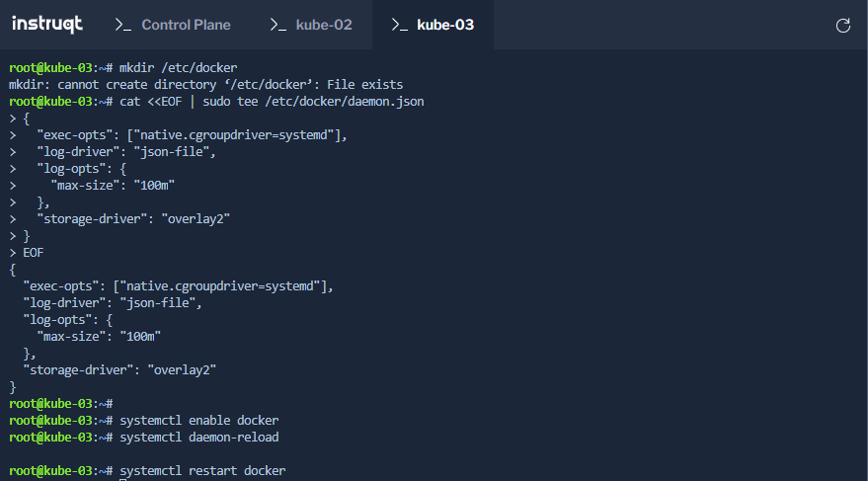Open the kube-02 terminal tab
Viewport: 868px width, 481px height.
click(311, 25)
